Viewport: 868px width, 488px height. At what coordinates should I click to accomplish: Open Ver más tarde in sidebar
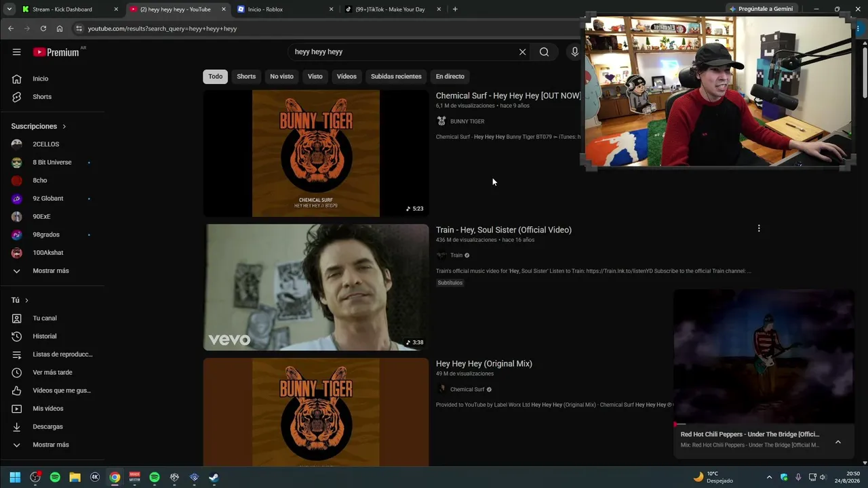pyautogui.click(x=52, y=373)
